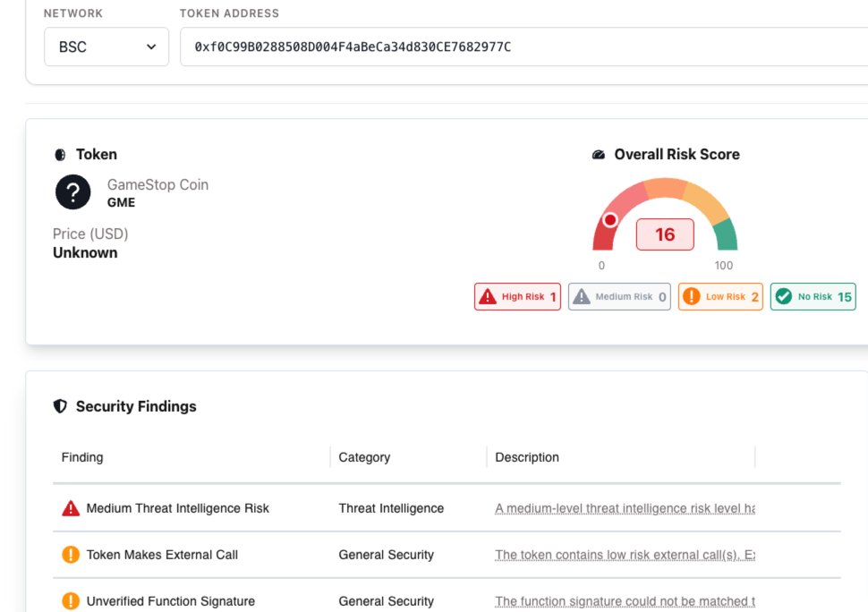Image resolution: width=868 pixels, height=612 pixels.
Task: Select the Token Makes External Call finding
Action: tap(162, 555)
